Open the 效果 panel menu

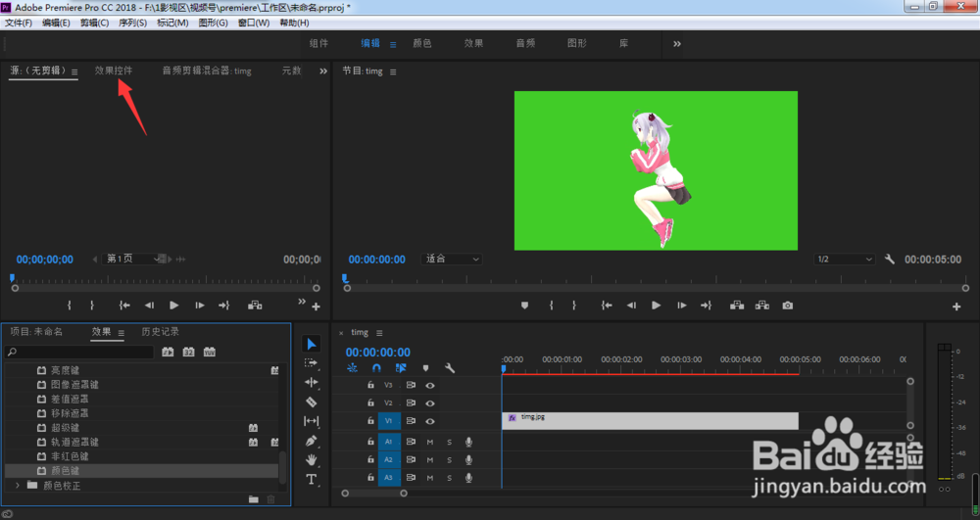[122, 333]
